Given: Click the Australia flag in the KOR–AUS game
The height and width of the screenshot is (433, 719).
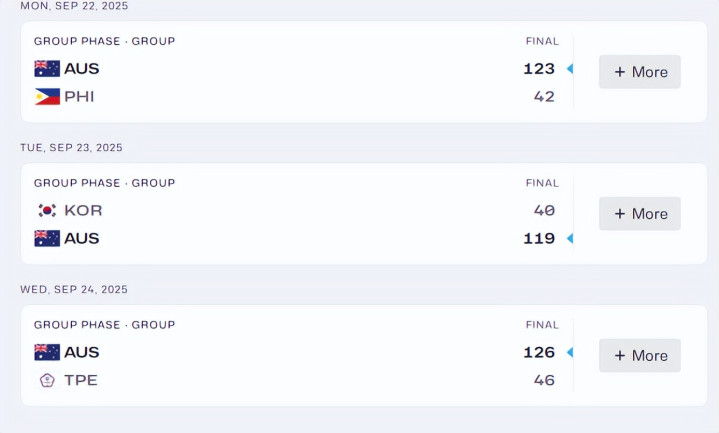Looking at the screenshot, I should tap(47, 239).
